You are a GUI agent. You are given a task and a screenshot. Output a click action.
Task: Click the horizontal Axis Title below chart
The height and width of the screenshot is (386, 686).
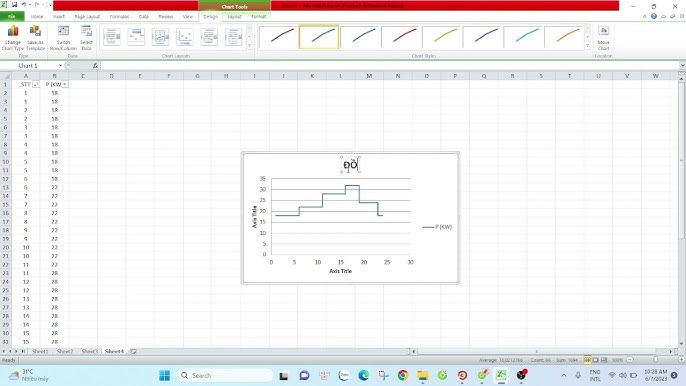pos(340,271)
